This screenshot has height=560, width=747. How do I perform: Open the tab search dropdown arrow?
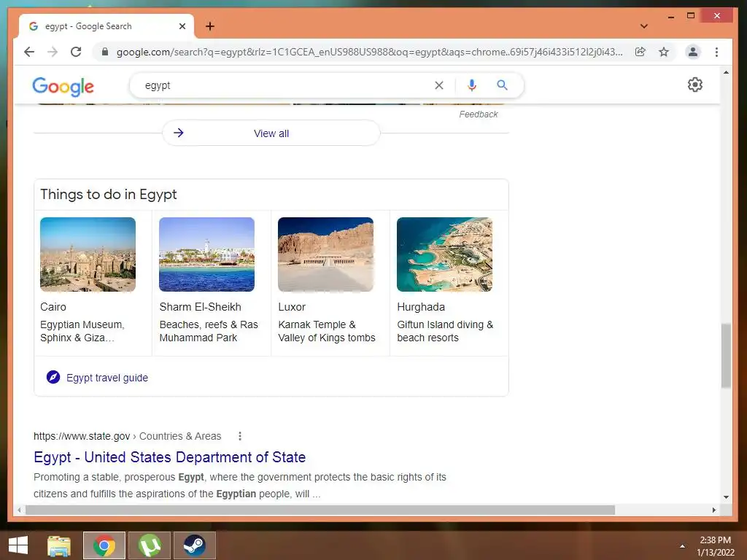pyautogui.click(x=643, y=26)
